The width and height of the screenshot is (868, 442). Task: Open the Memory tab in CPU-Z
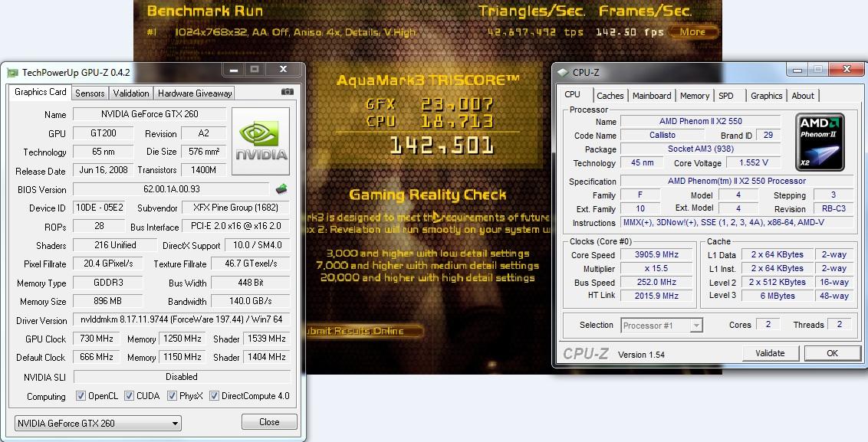[694, 96]
